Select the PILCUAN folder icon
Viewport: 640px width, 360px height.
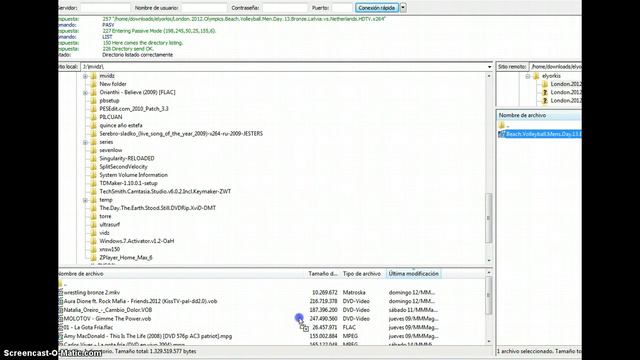tap(93, 117)
